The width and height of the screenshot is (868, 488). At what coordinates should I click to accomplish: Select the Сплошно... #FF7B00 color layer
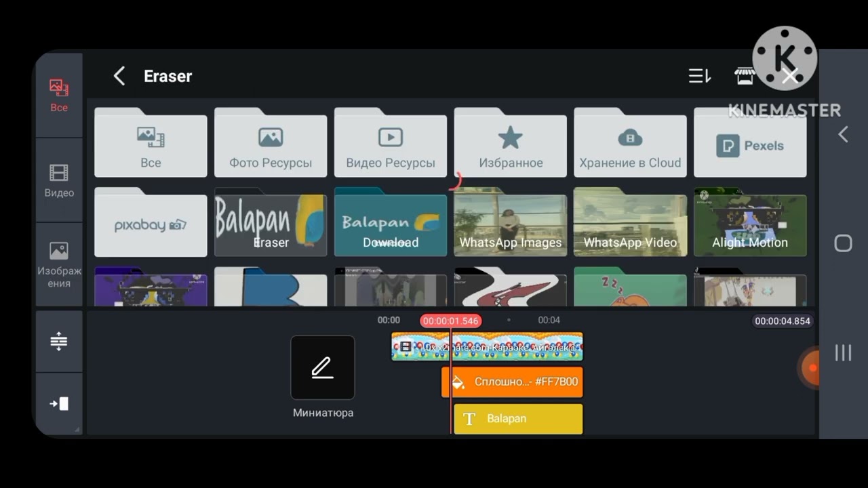coord(512,382)
